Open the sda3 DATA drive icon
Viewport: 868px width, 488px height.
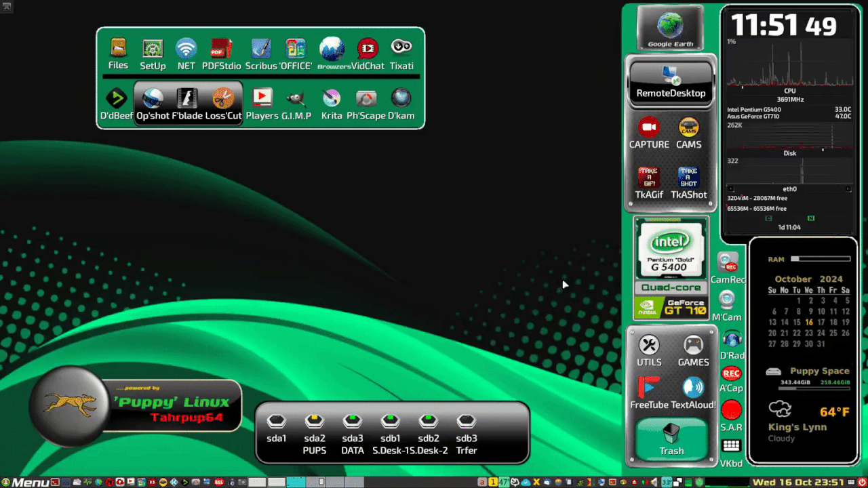click(x=352, y=422)
